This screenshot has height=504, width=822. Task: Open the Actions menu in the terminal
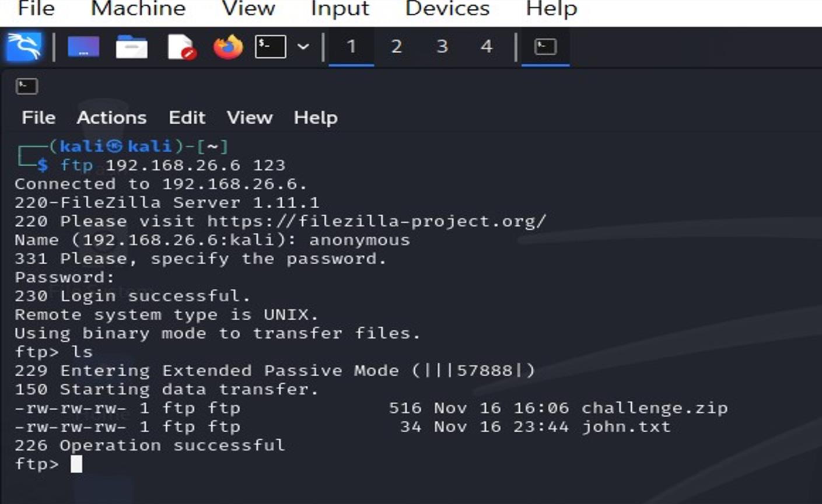click(x=111, y=117)
